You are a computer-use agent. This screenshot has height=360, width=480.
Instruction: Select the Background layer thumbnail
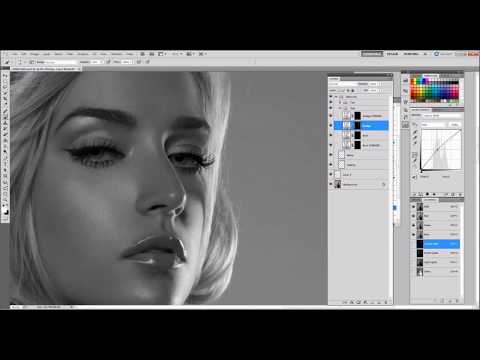(x=338, y=184)
